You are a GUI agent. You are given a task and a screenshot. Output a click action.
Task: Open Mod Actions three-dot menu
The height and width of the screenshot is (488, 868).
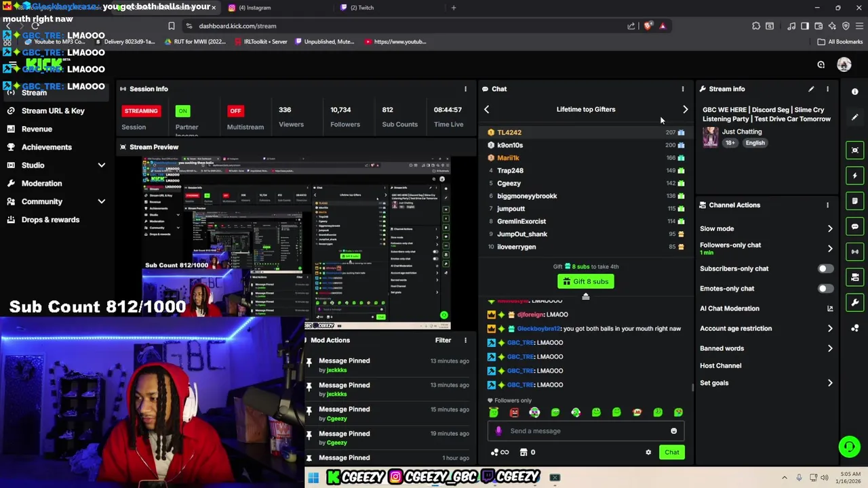[465, 340]
